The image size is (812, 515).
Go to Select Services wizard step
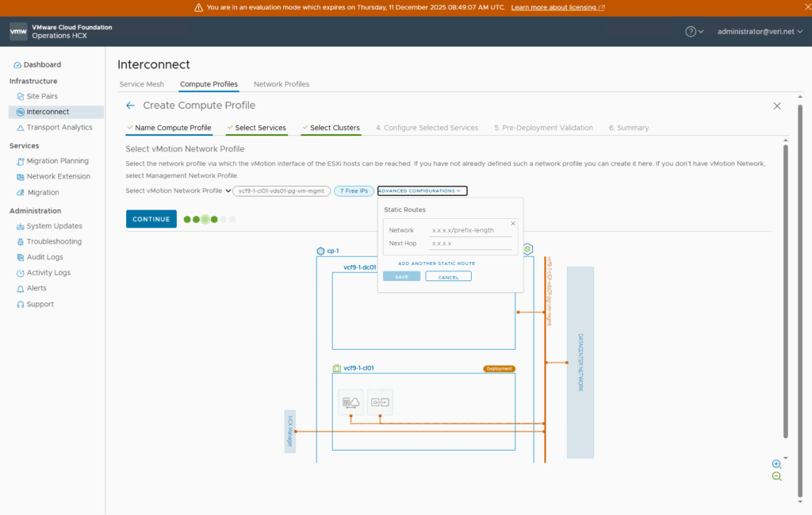(x=260, y=128)
